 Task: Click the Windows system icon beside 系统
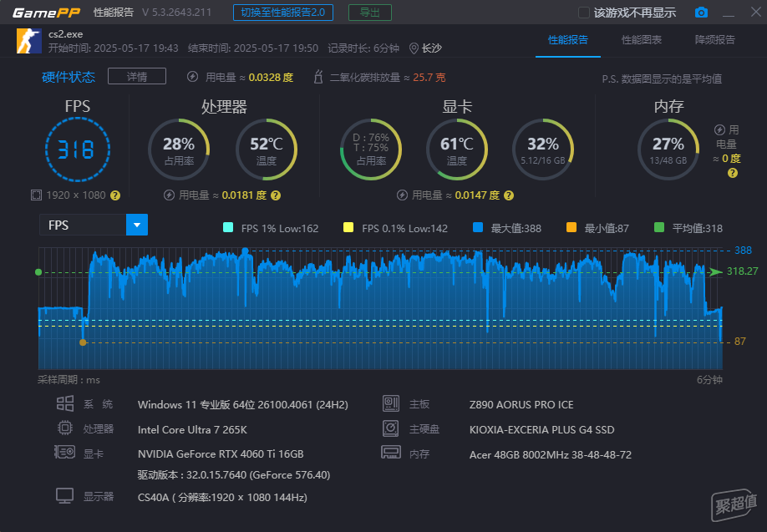click(65, 404)
